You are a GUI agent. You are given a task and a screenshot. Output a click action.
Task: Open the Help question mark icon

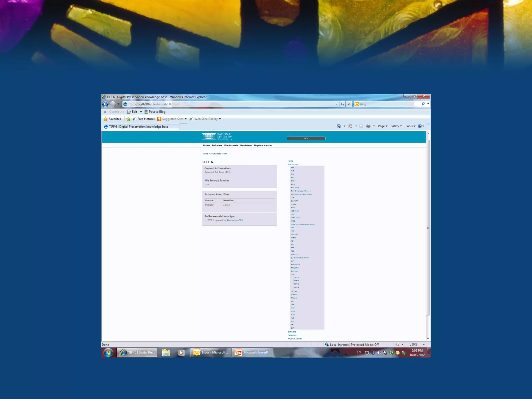420,126
